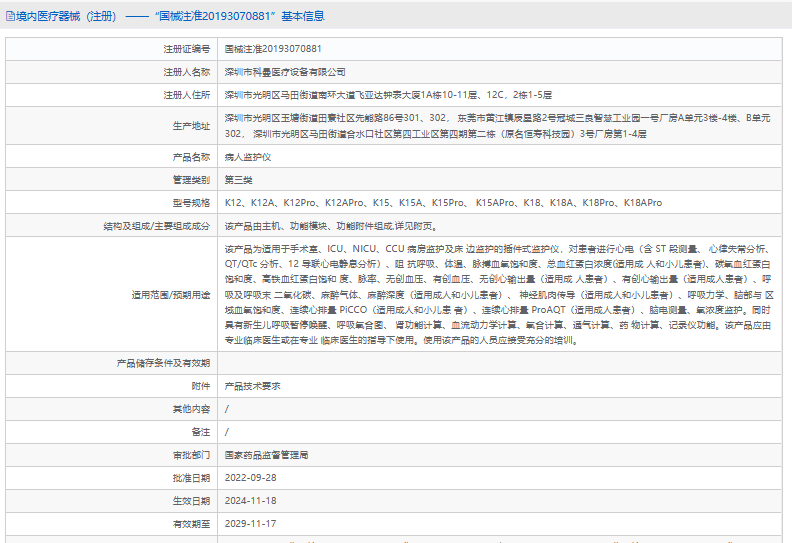Click the 管理类别 label

point(191,180)
